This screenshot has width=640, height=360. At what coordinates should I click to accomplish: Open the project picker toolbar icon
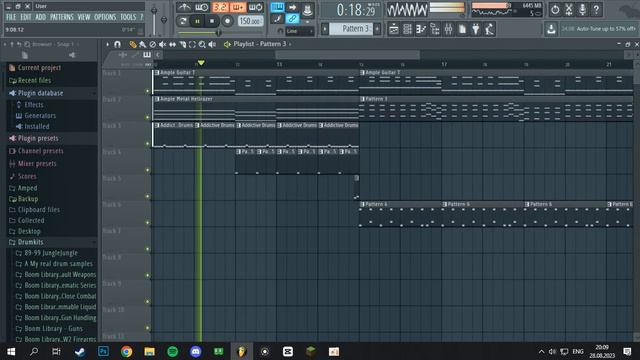462,29
